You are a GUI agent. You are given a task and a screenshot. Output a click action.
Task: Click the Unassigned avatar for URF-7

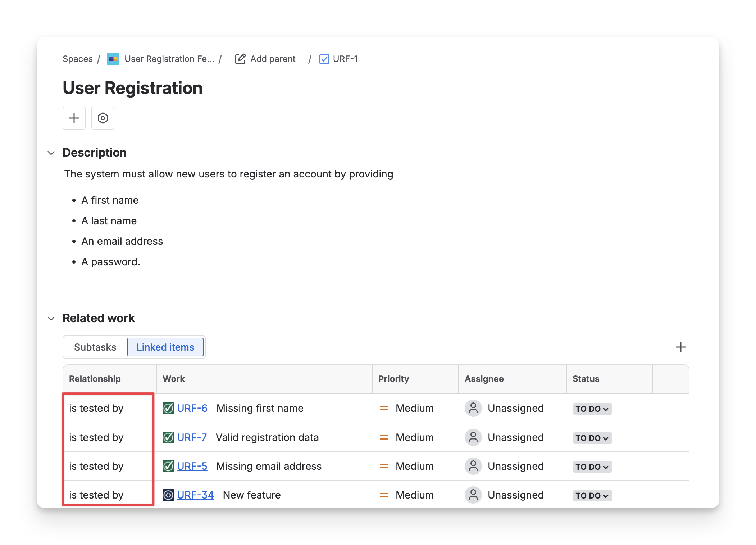pos(473,437)
